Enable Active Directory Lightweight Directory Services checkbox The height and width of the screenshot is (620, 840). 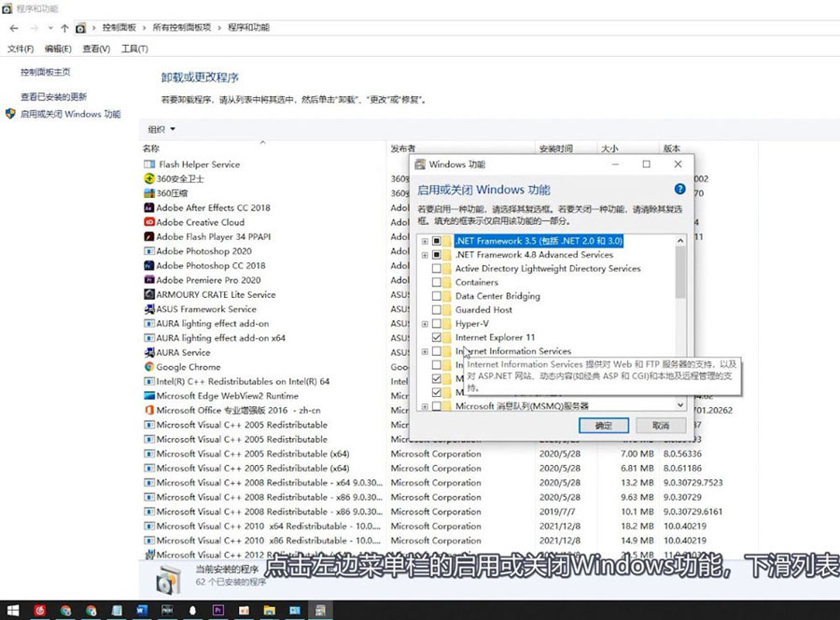point(437,269)
